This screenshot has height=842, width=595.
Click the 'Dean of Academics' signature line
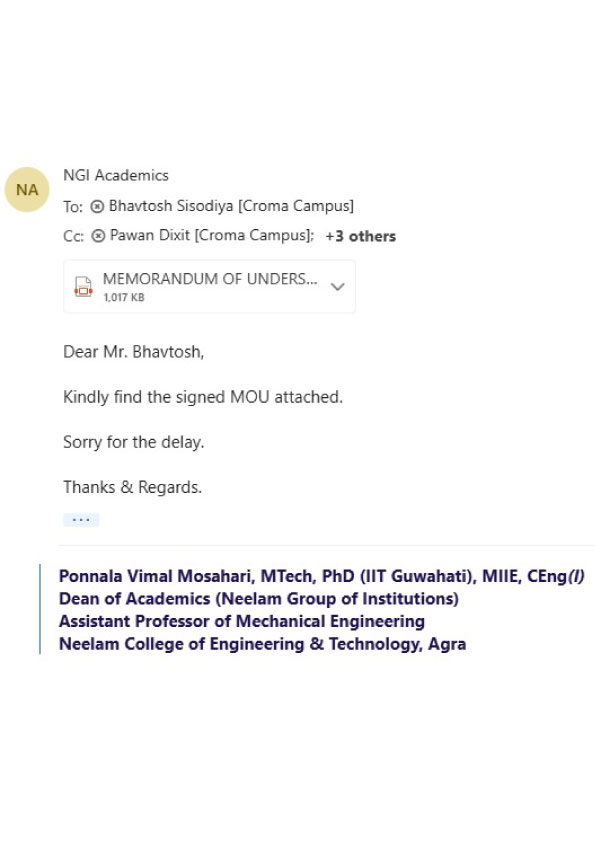click(x=259, y=599)
